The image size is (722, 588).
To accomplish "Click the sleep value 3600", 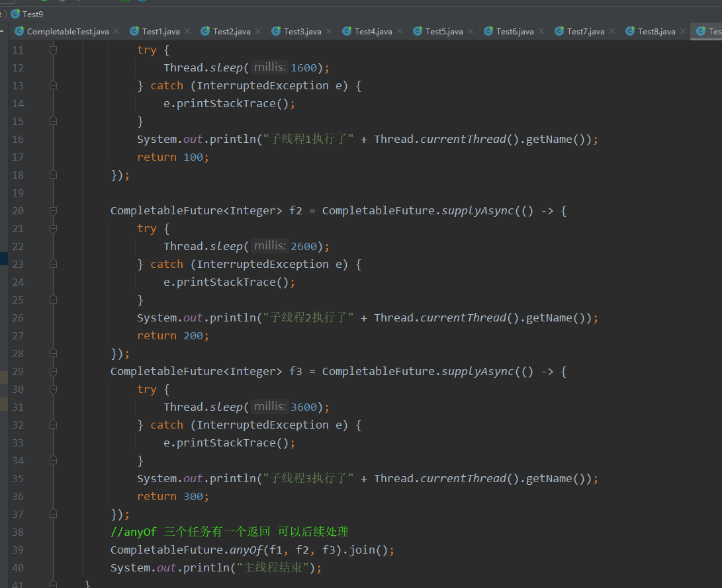I will click(x=304, y=407).
